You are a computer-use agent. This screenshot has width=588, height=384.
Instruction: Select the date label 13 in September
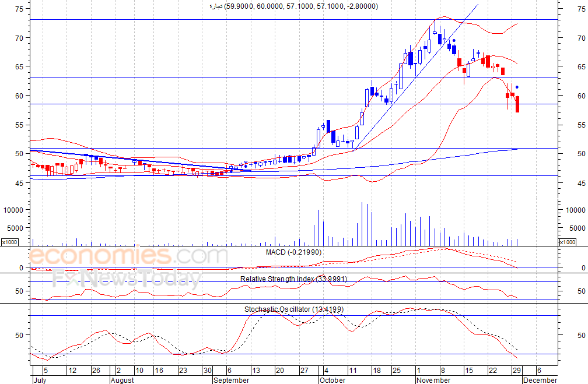256,371
